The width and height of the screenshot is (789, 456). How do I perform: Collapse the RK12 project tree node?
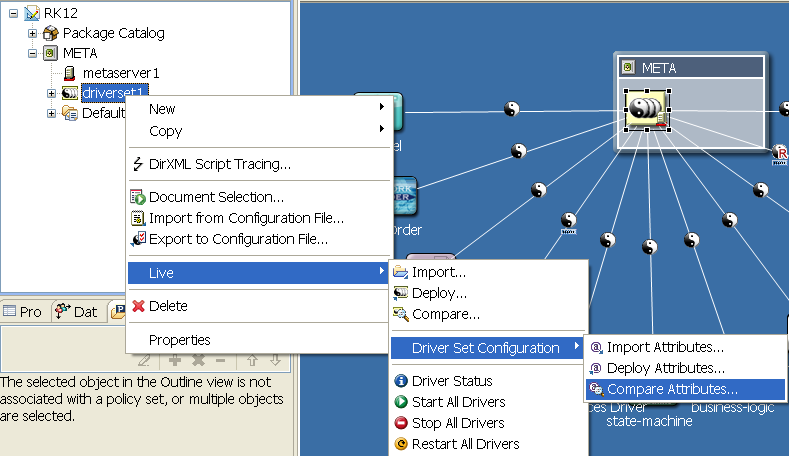pos(14,13)
